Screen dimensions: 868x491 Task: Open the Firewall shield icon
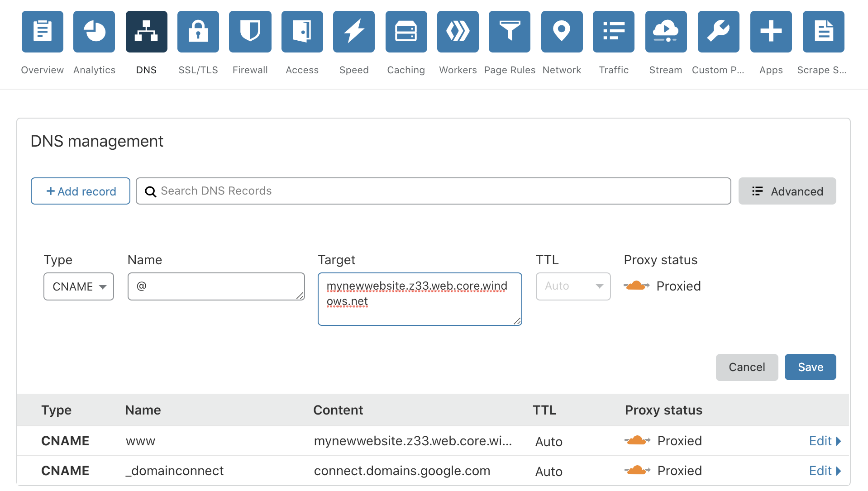(x=250, y=32)
